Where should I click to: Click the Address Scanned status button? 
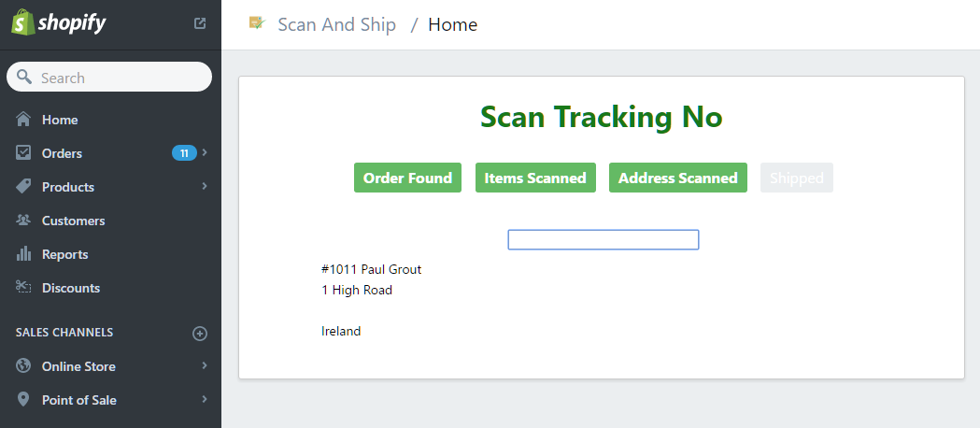pyautogui.click(x=678, y=178)
